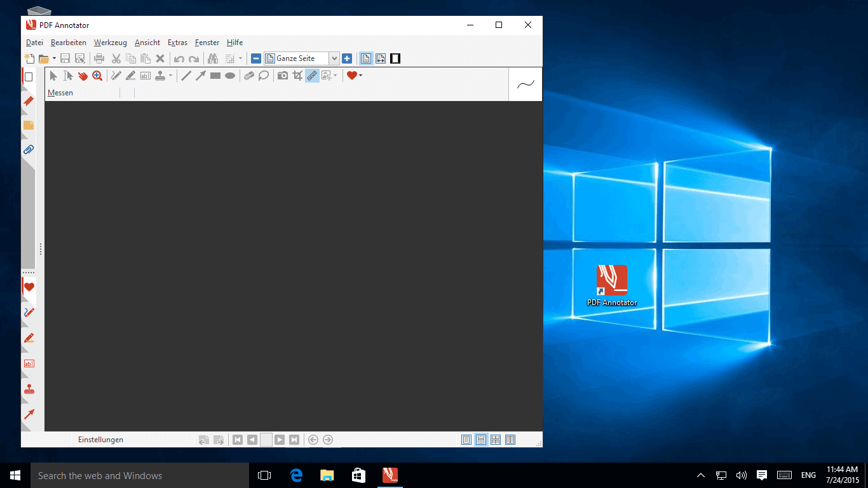The height and width of the screenshot is (488, 868).
Task: Select the Pen tool in toolbox
Action: pos(116,76)
